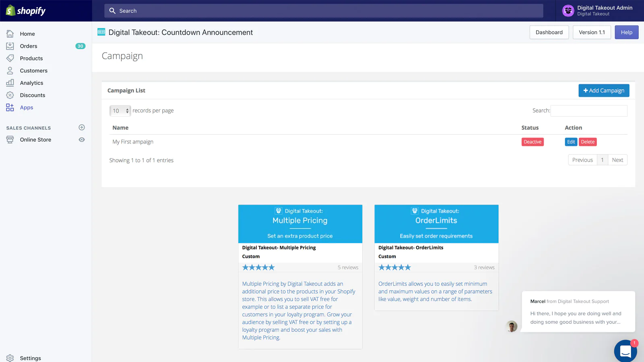The height and width of the screenshot is (362, 644).
Task: Open Customers in the sidebar
Action: click(x=34, y=70)
